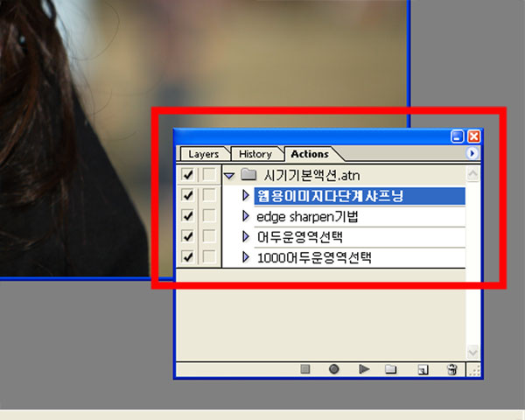The height and width of the screenshot is (420, 525).
Task: Begin recording with the round record button
Action: click(334, 369)
